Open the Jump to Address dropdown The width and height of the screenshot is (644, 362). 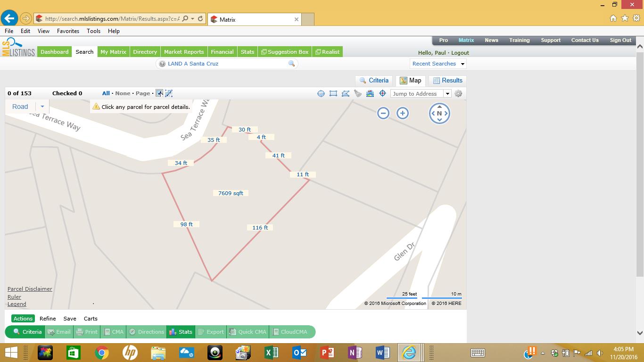[x=447, y=94]
